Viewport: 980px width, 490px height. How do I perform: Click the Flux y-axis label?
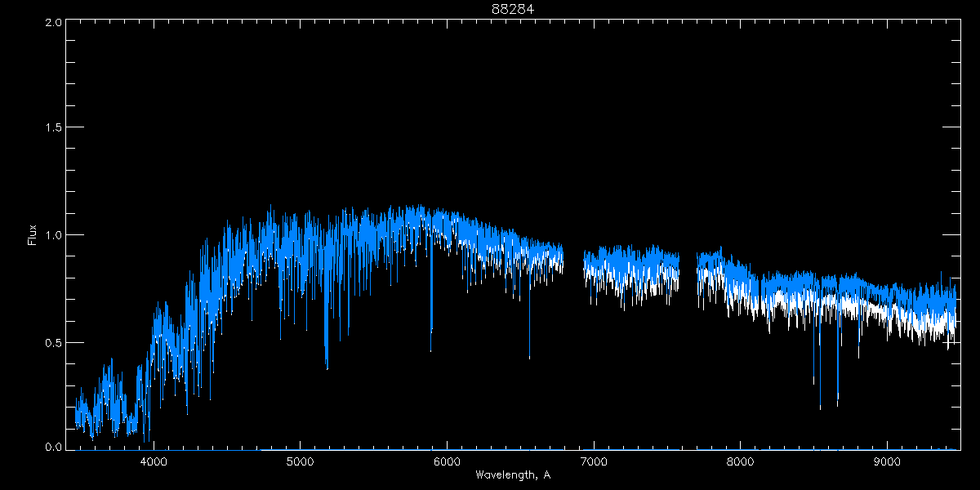[x=33, y=235]
